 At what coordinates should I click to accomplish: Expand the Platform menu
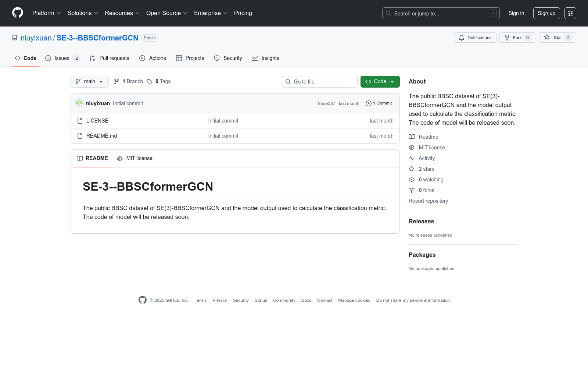[47, 13]
